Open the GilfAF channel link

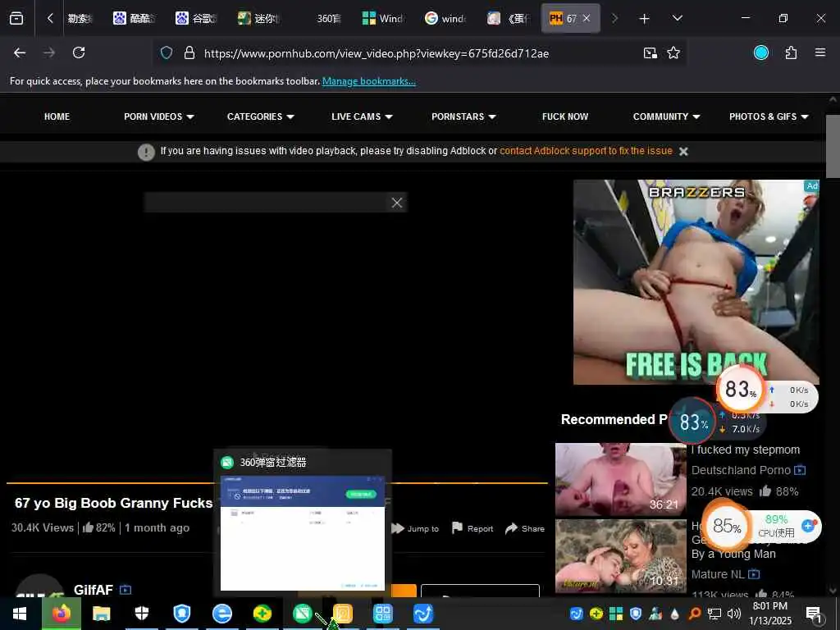point(94,590)
